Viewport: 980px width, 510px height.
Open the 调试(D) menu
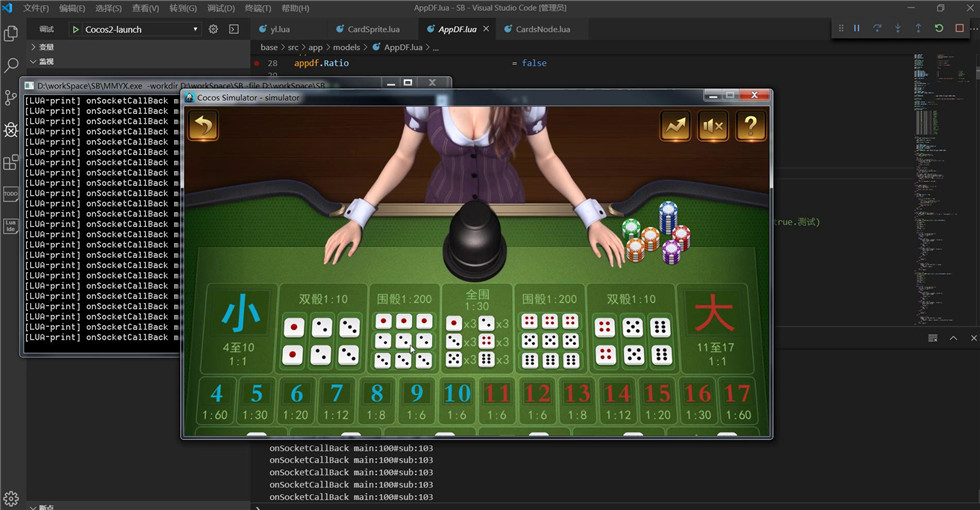221,8
